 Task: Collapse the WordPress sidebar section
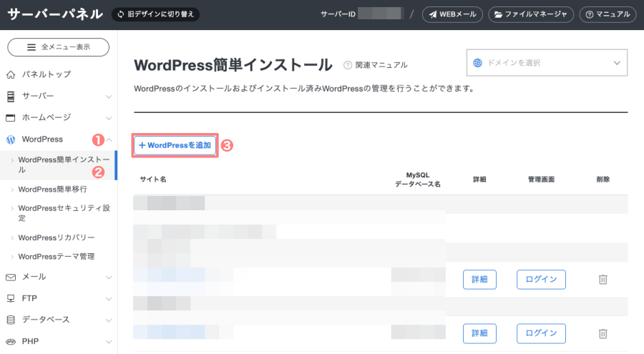click(x=59, y=139)
